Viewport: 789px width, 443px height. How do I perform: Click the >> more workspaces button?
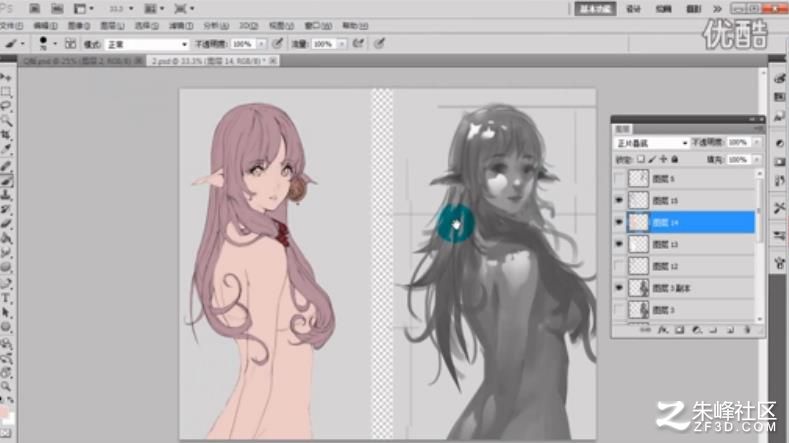(x=717, y=9)
